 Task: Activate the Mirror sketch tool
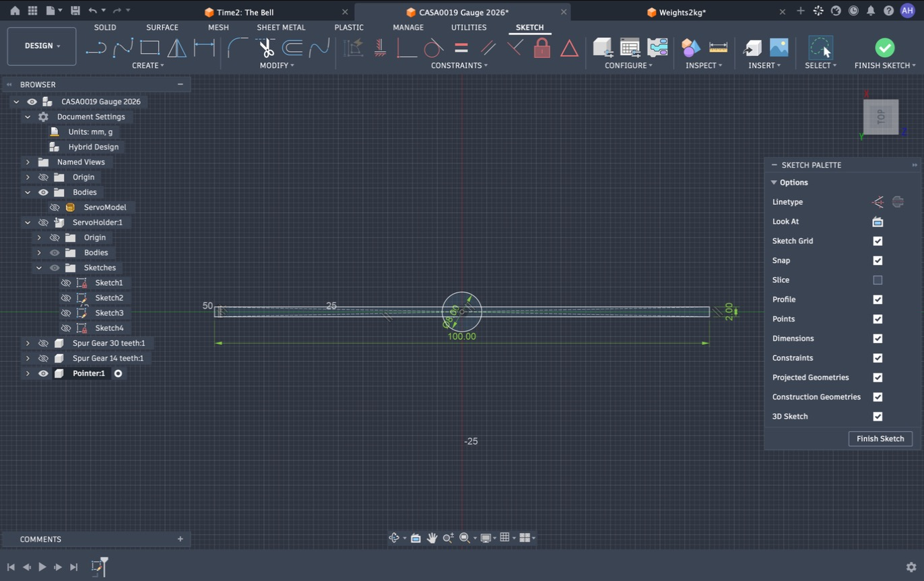click(x=176, y=48)
